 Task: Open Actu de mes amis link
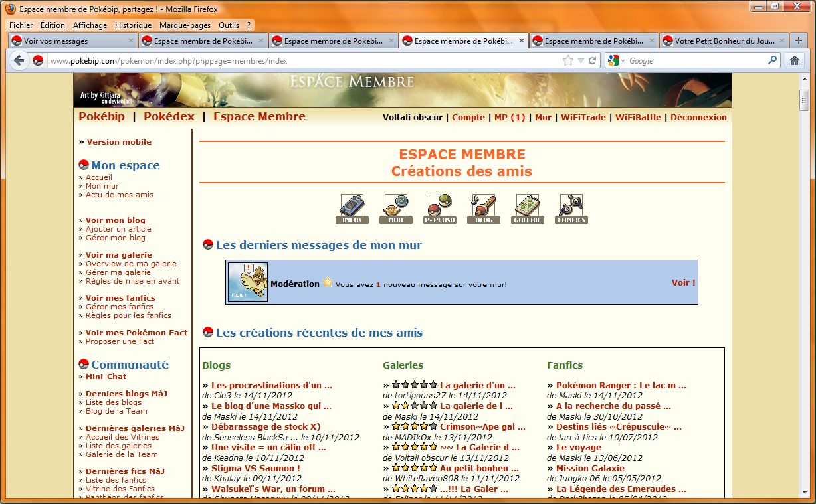[x=120, y=195]
